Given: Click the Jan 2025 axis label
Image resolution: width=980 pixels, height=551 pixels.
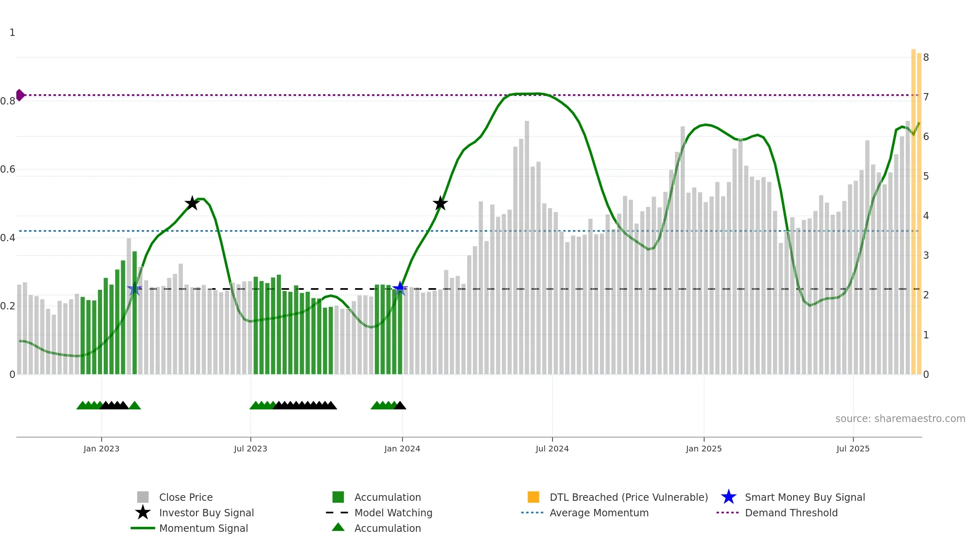Looking at the screenshot, I should pyautogui.click(x=704, y=449).
